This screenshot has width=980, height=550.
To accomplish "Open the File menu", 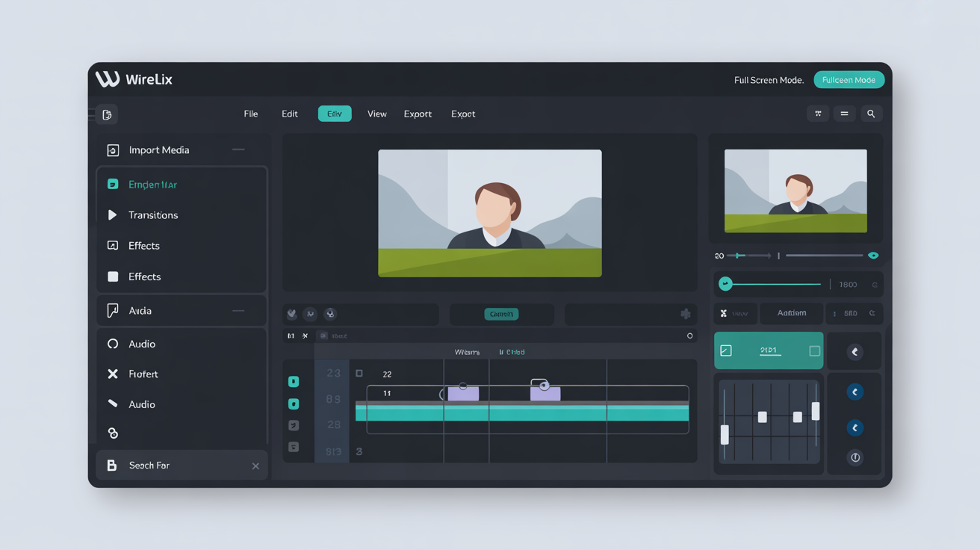I will click(251, 114).
